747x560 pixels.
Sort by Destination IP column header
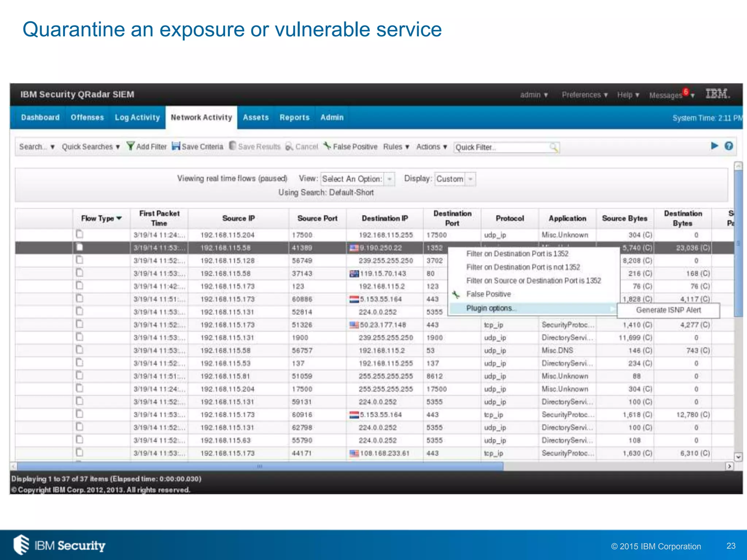[385, 218]
